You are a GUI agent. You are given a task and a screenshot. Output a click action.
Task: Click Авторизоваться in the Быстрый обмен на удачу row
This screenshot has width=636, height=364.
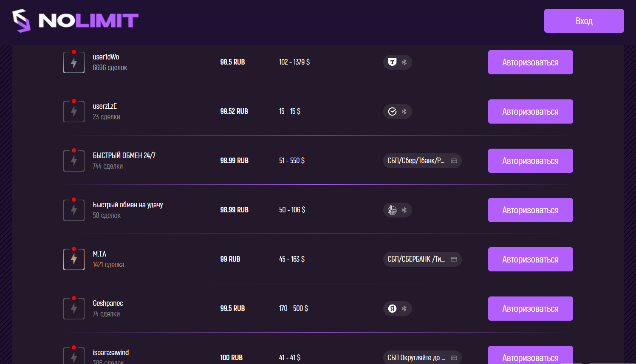[x=530, y=210]
